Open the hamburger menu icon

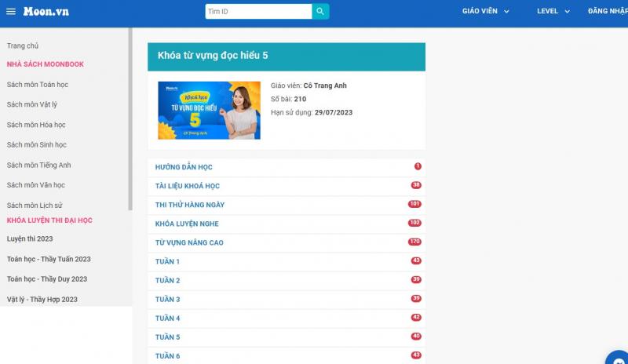coord(11,12)
